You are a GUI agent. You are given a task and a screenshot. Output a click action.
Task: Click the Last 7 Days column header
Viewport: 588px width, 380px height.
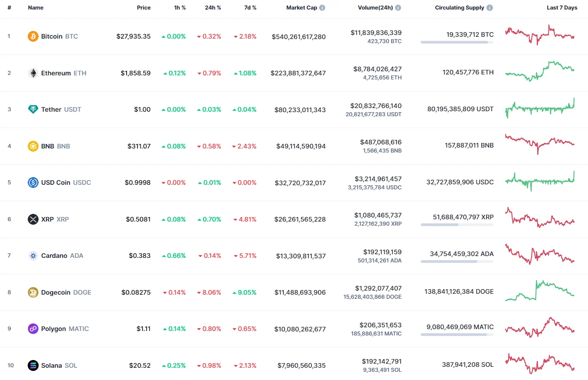coord(562,7)
